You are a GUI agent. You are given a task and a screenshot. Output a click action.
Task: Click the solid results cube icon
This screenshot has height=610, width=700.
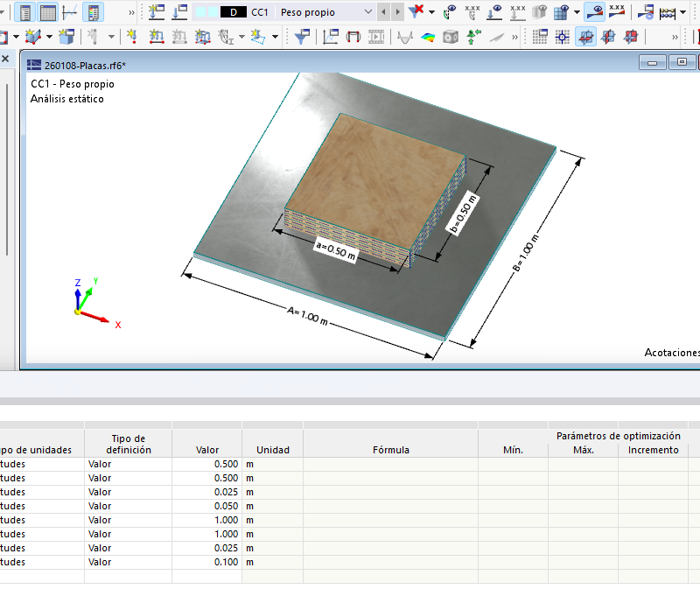pos(451,37)
